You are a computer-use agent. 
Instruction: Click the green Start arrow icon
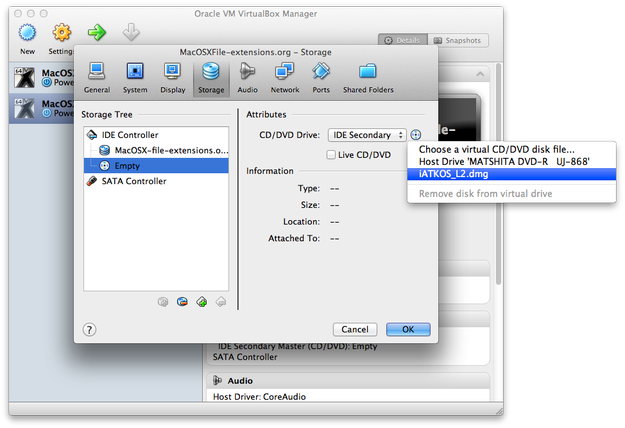(x=96, y=33)
